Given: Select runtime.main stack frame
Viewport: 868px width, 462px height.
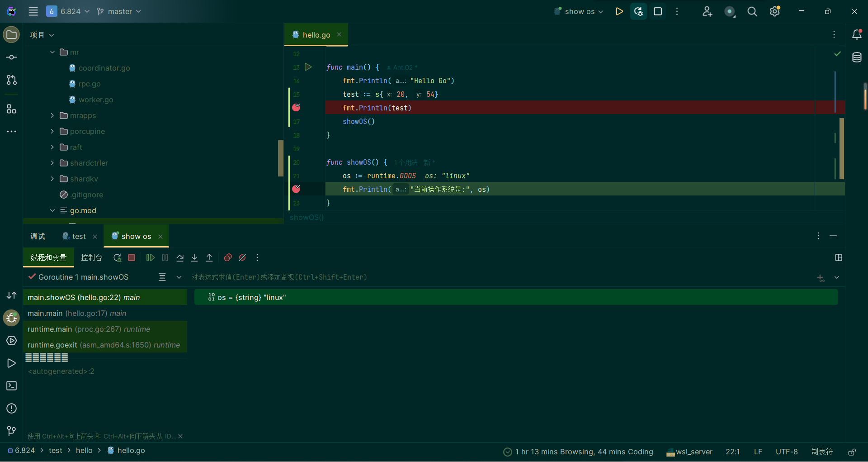Looking at the screenshot, I should pos(105,329).
